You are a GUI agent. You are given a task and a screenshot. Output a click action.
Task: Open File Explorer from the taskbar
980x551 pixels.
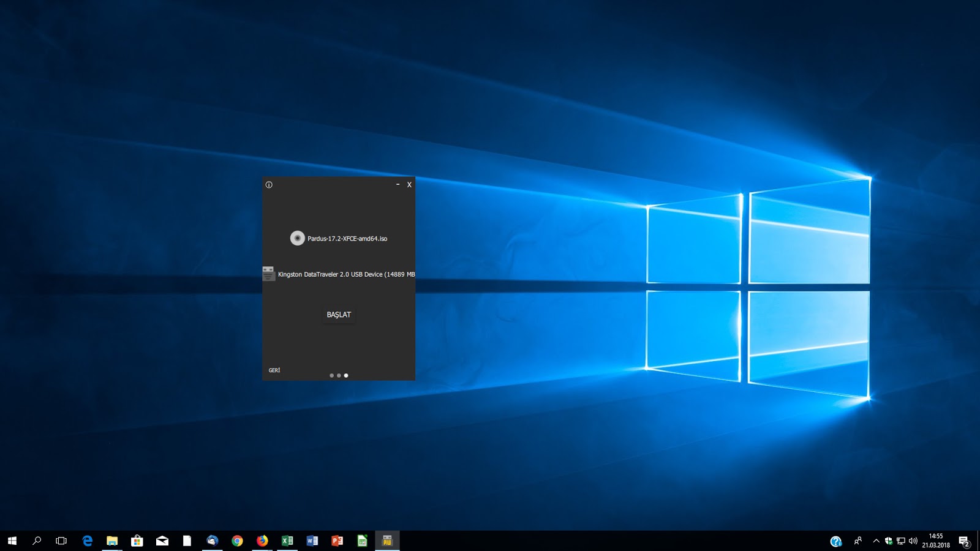coord(112,541)
